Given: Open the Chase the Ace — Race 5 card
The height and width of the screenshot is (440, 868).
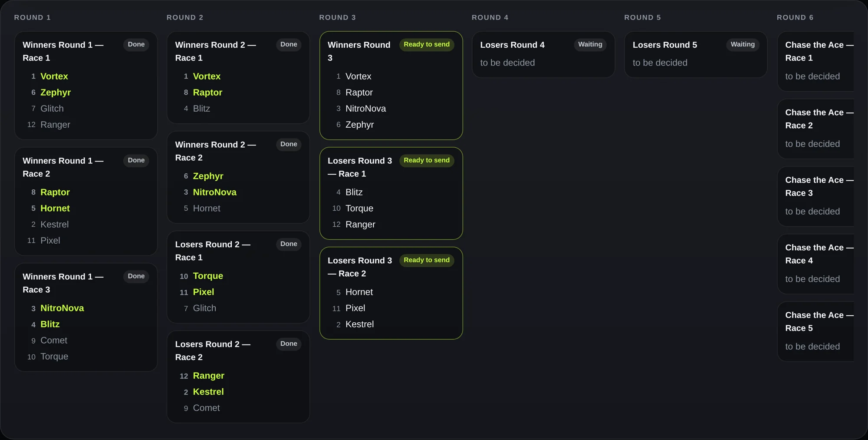Looking at the screenshot, I should [815, 331].
